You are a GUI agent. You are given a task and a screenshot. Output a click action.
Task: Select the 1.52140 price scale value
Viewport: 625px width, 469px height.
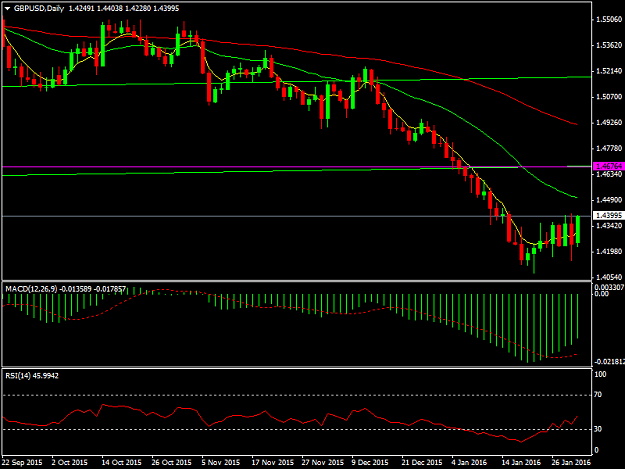tap(609, 71)
